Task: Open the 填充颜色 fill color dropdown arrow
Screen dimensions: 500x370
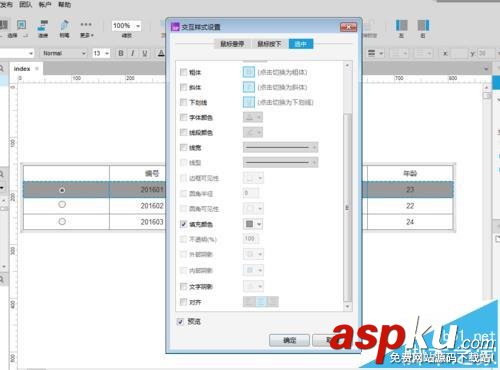Action: (x=259, y=224)
